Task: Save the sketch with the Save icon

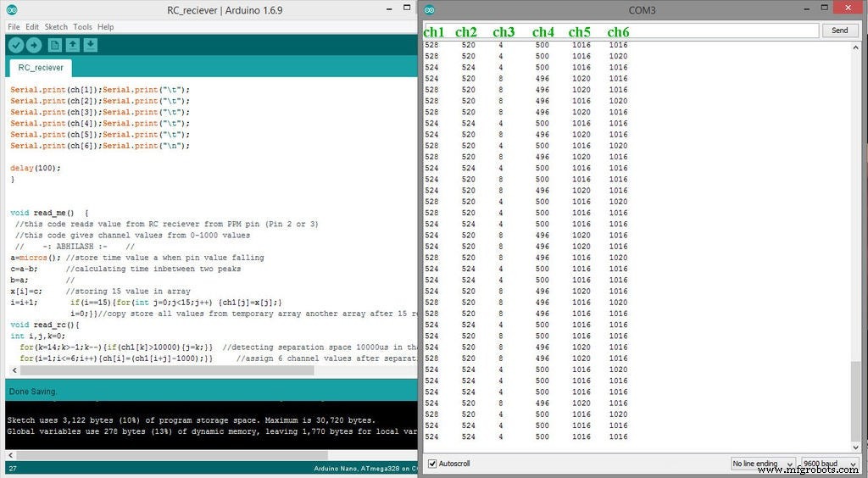Action: click(91, 46)
